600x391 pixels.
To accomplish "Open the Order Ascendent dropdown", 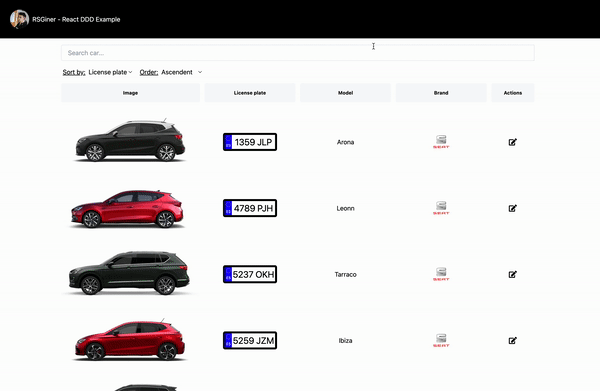I will pyautogui.click(x=182, y=72).
